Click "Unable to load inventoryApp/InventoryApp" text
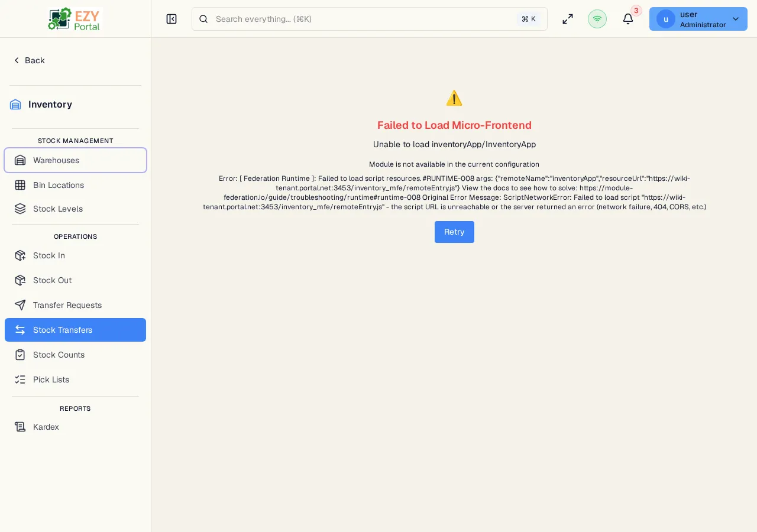The width and height of the screenshot is (757, 532). point(454,144)
